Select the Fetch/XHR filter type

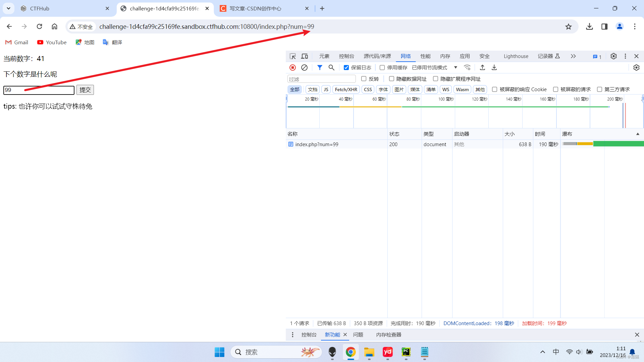click(x=346, y=89)
